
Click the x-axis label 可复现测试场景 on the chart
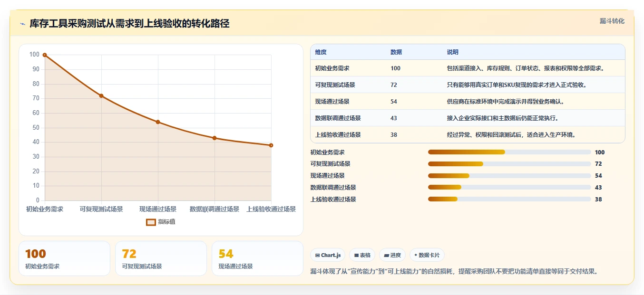101,209
